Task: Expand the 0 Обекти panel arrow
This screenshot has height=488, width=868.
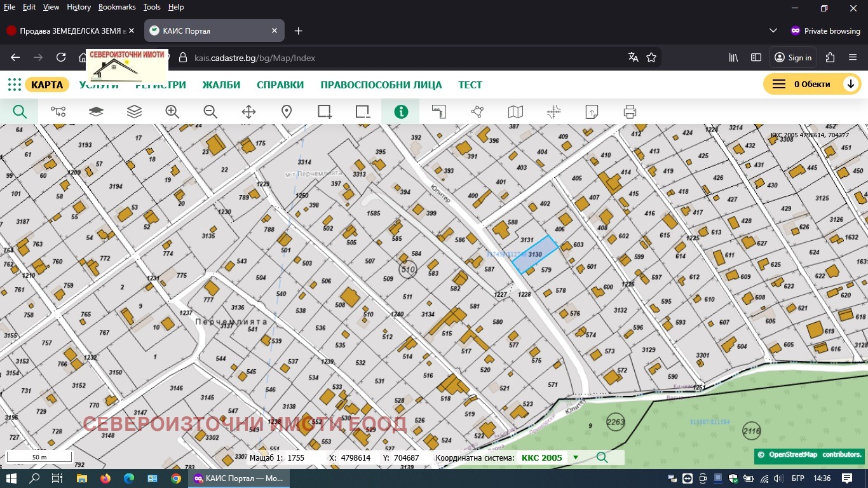Action: pyautogui.click(x=850, y=85)
